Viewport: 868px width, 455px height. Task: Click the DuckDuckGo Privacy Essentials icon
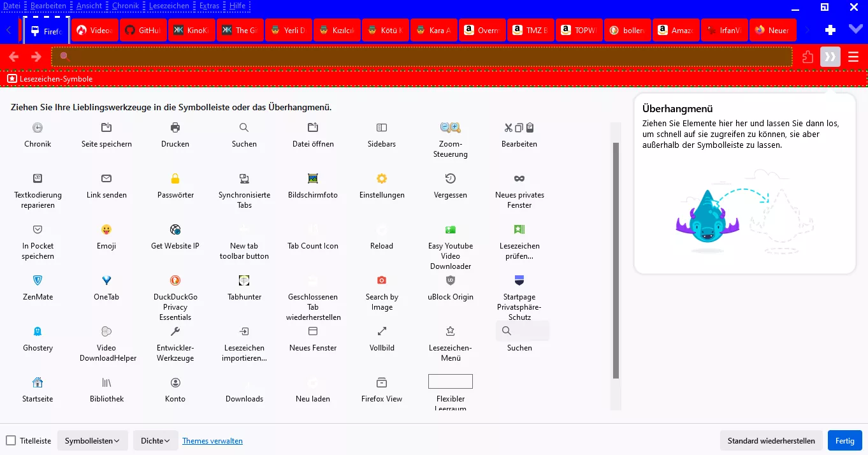[175, 280]
